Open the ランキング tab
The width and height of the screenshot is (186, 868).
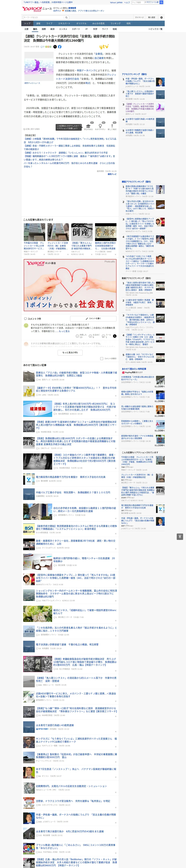[x=115, y=24]
